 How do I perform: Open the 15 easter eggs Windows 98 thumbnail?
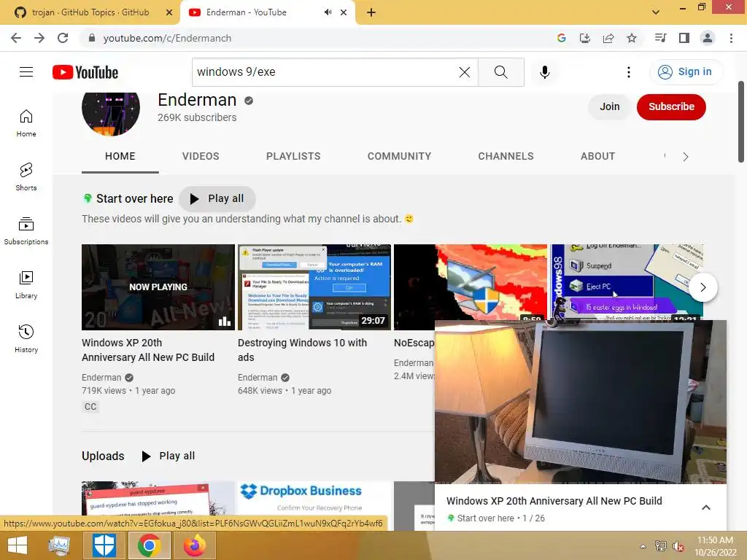click(x=627, y=282)
